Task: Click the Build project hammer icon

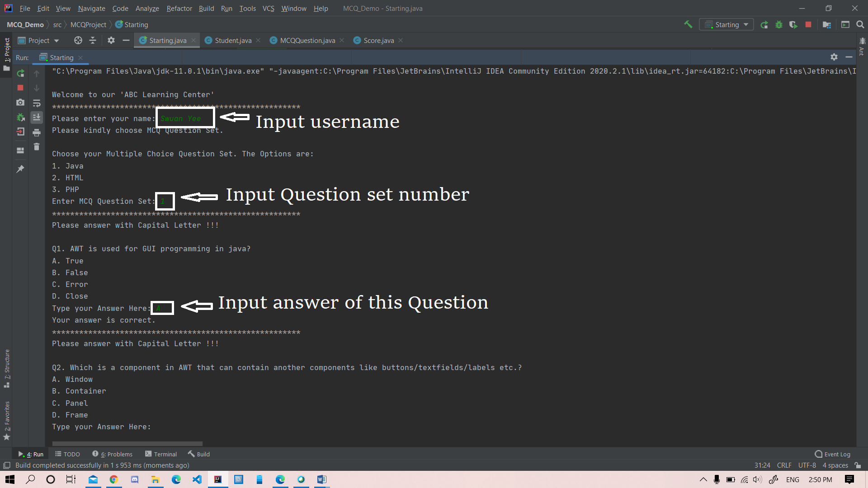Action: coord(688,24)
